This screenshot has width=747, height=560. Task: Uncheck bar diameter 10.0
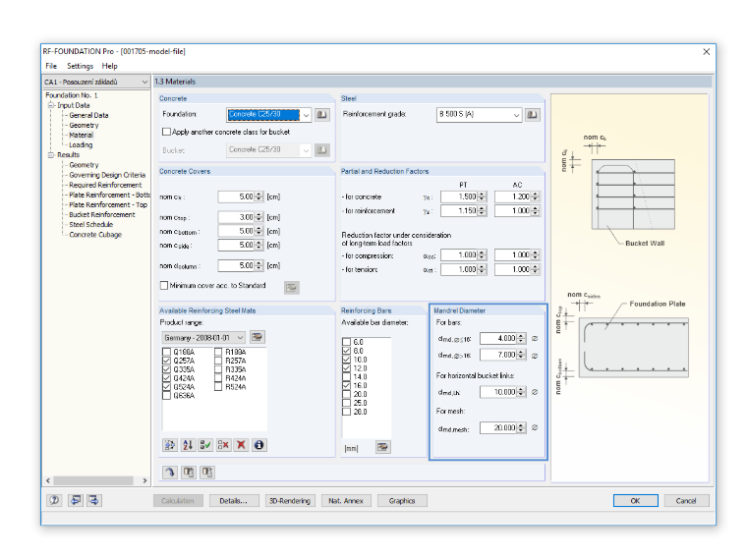pos(346,360)
